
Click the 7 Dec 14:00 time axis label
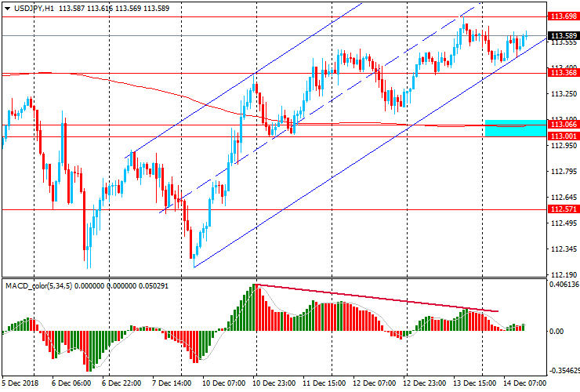(x=172, y=383)
